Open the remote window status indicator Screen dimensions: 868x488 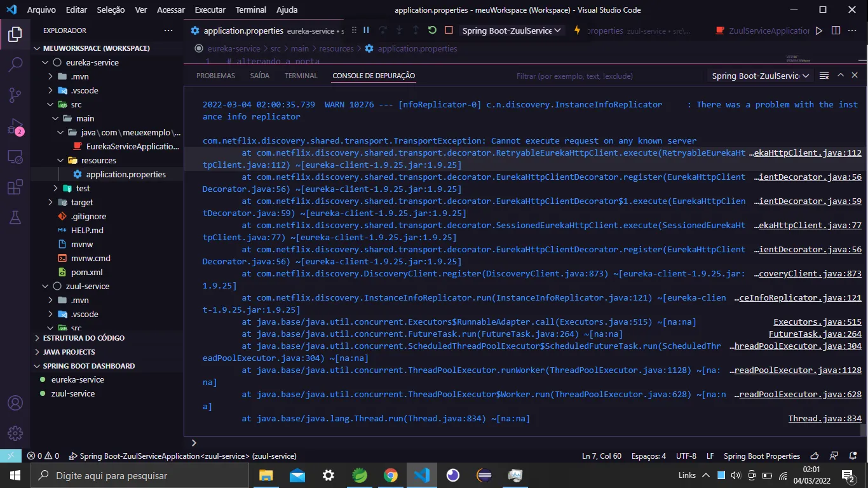tap(11, 456)
